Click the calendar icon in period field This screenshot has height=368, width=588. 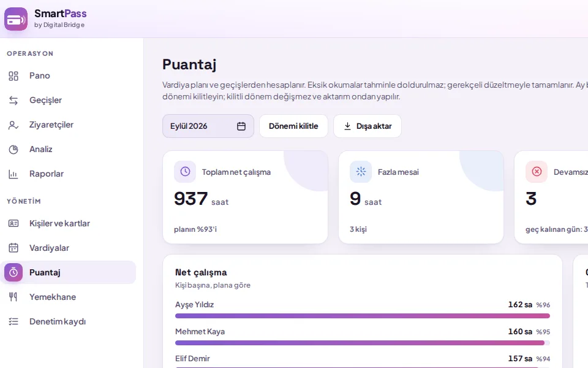click(241, 126)
